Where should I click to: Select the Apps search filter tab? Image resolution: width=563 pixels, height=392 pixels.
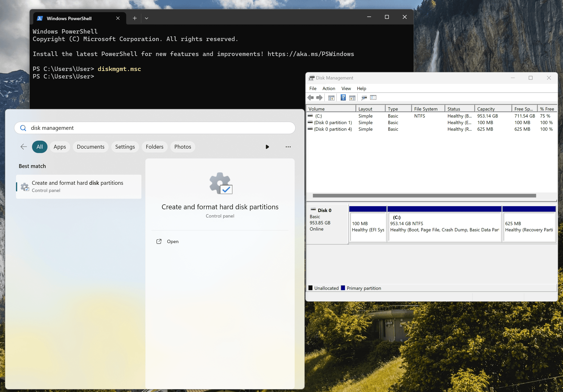click(60, 147)
